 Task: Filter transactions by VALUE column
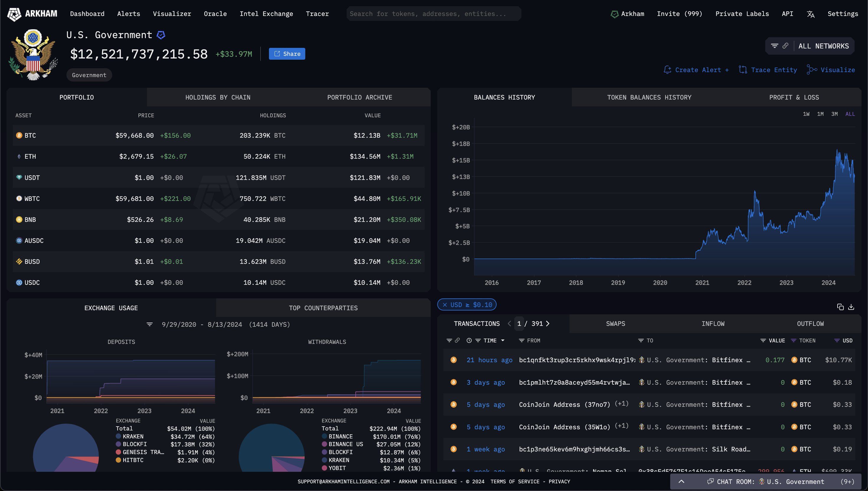[x=763, y=341]
